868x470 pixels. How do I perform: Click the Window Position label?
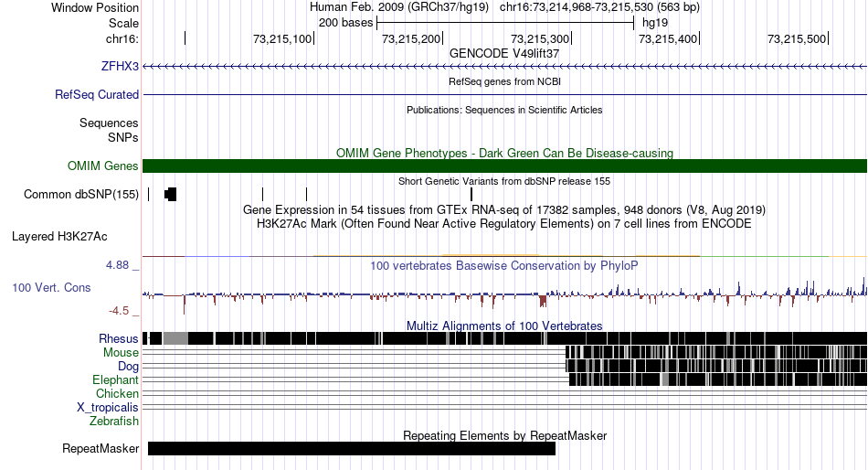pyautogui.click(x=95, y=7)
